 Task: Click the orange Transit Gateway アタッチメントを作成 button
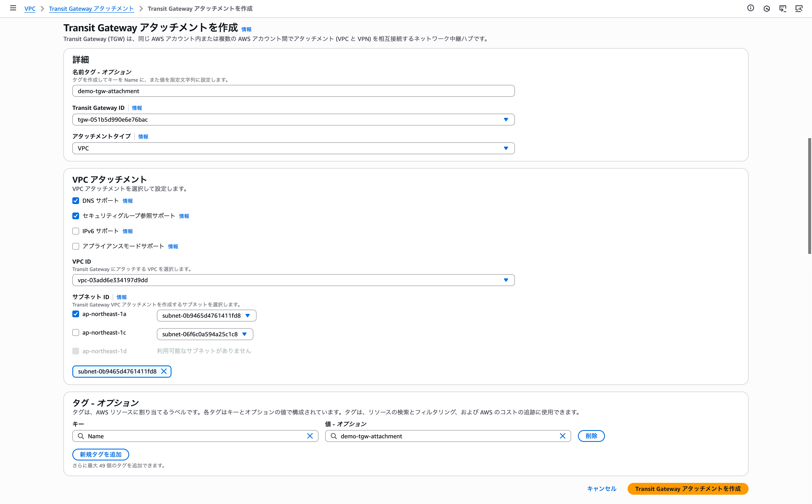(688, 489)
